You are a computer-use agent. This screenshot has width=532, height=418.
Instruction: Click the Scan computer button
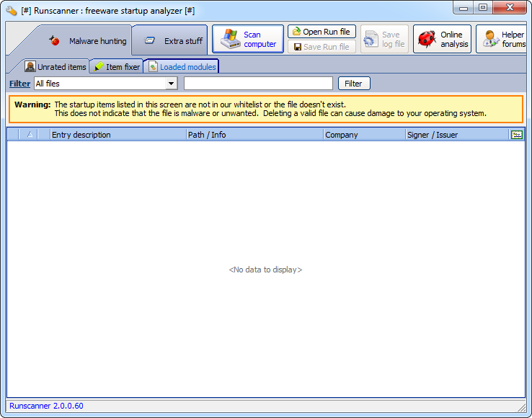click(x=248, y=39)
